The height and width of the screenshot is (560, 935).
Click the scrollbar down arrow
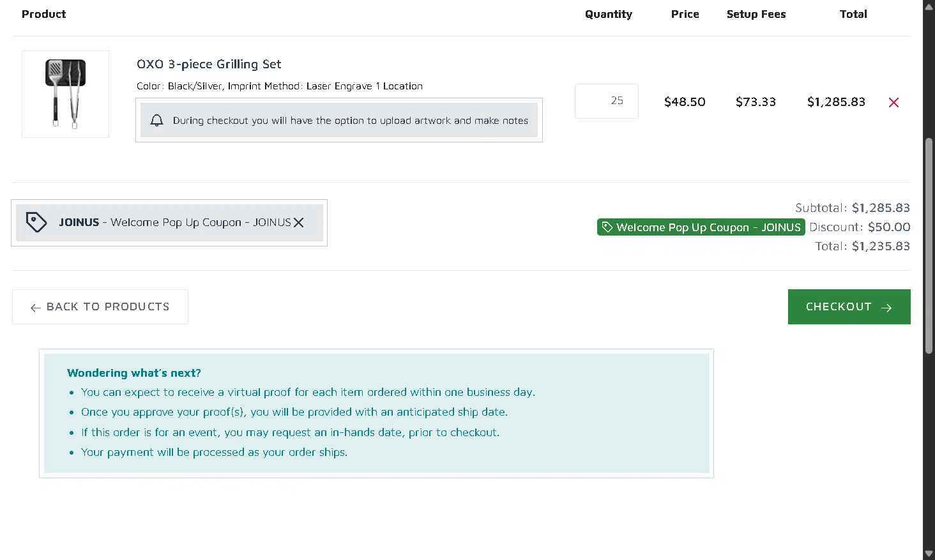[x=929, y=554]
